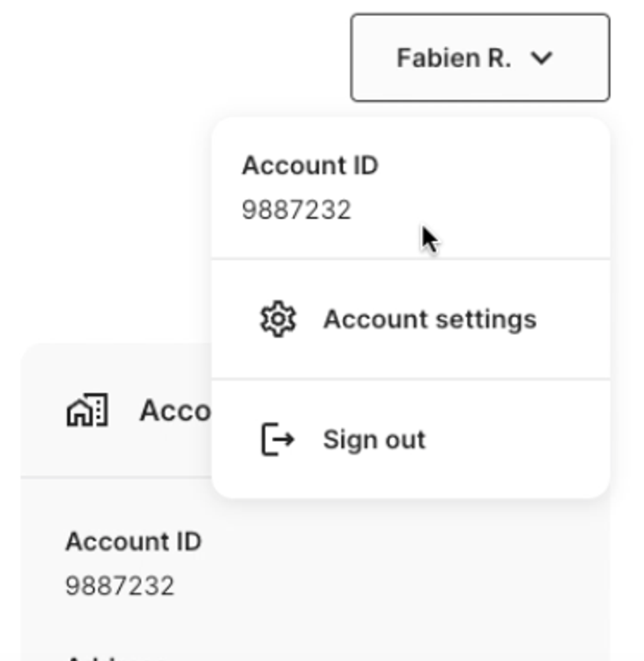The width and height of the screenshot is (644, 661).
Task: Click the Account ID label in the dropdown
Action: coord(310,166)
